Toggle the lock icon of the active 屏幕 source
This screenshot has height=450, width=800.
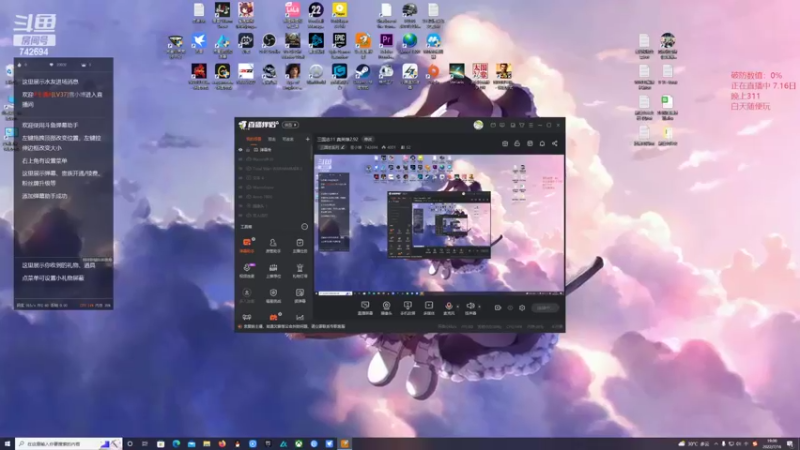pos(248,150)
